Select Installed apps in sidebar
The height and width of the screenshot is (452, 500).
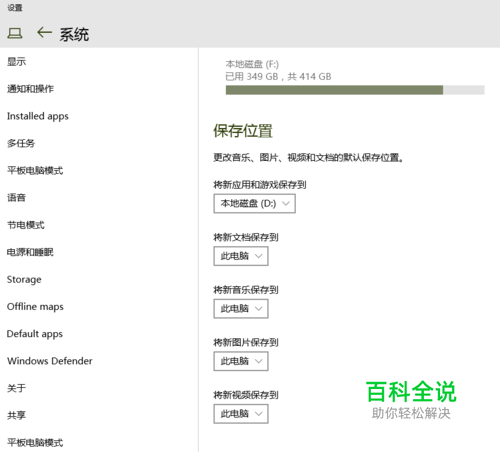[x=38, y=116]
